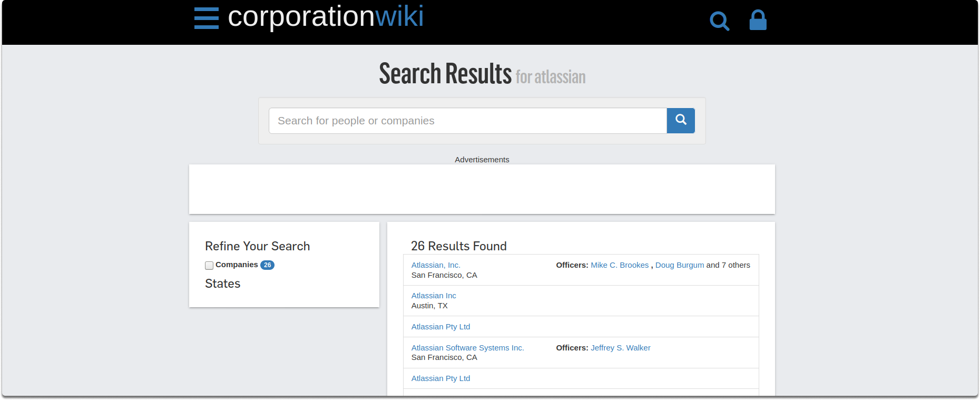This screenshot has height=400, width=980.
Task: Open the first Atlassian Pty Ltd result
Action: tap(440, 327)
